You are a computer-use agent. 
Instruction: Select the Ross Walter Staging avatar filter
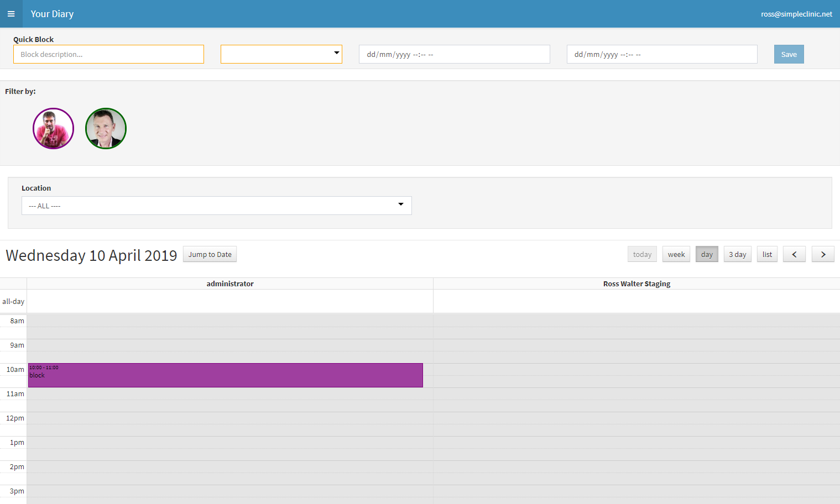pyautogui.click(x=106, y=128)
